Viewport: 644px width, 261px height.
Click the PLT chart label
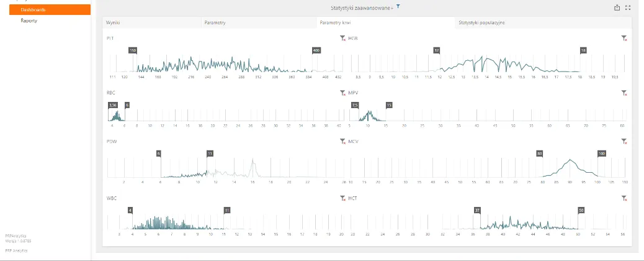[x=110, y=39]
